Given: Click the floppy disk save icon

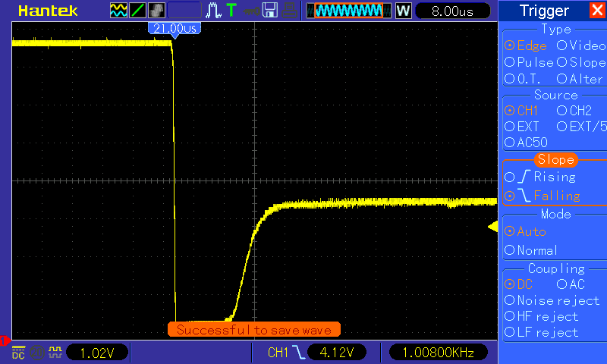Looking at the screenshot, I should click(270, 11).
